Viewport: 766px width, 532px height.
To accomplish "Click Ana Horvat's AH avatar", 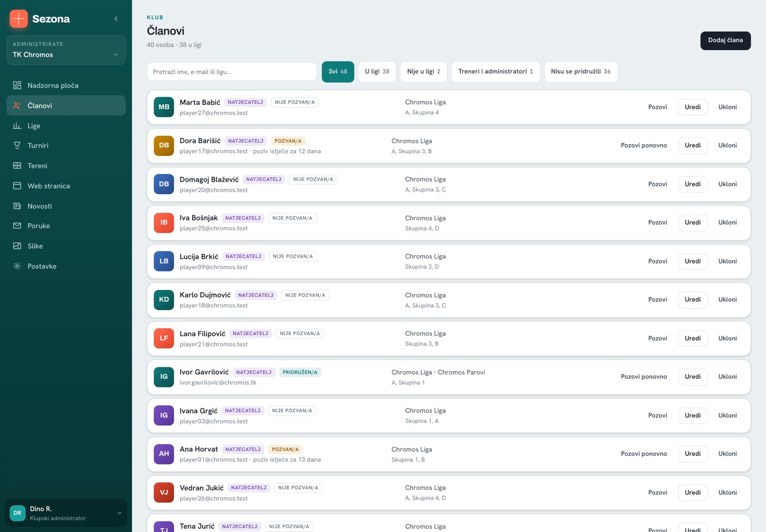I will pyautogui.click(x=164, y=454).
